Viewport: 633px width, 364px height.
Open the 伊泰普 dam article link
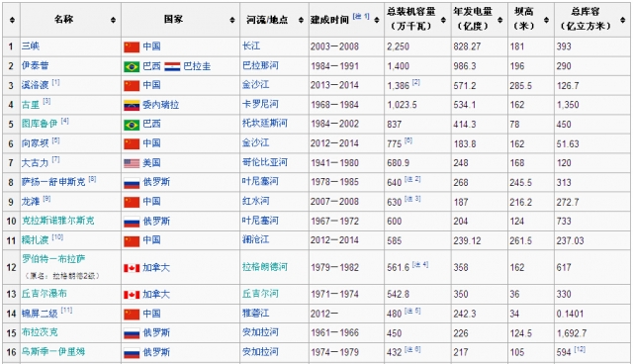click(x=36, y=65)
